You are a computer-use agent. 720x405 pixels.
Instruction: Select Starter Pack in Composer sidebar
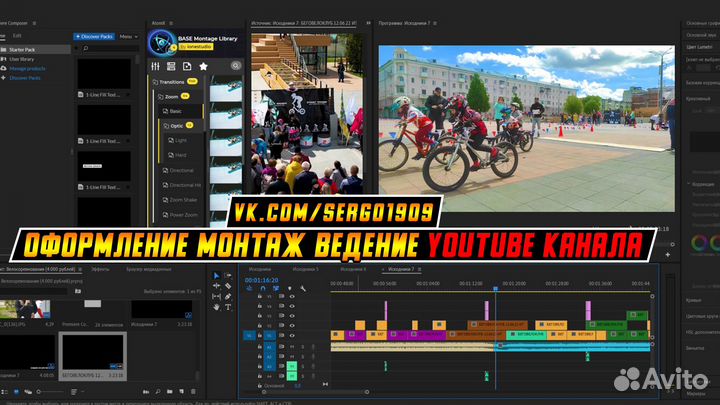[x=36, y=50]
